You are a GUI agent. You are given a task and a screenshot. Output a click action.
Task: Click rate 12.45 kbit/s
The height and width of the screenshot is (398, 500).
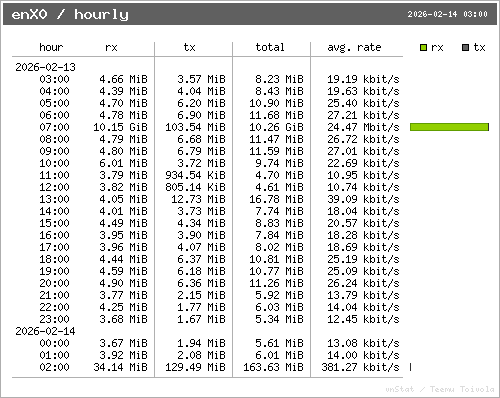(363, 319)
